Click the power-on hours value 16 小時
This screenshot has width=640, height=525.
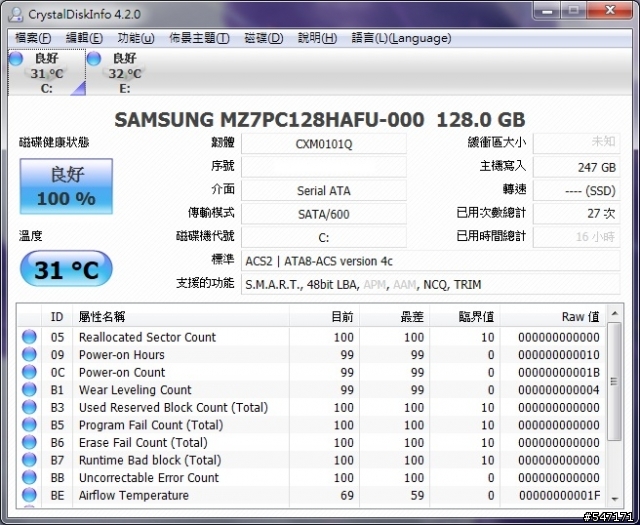[576, 237]
